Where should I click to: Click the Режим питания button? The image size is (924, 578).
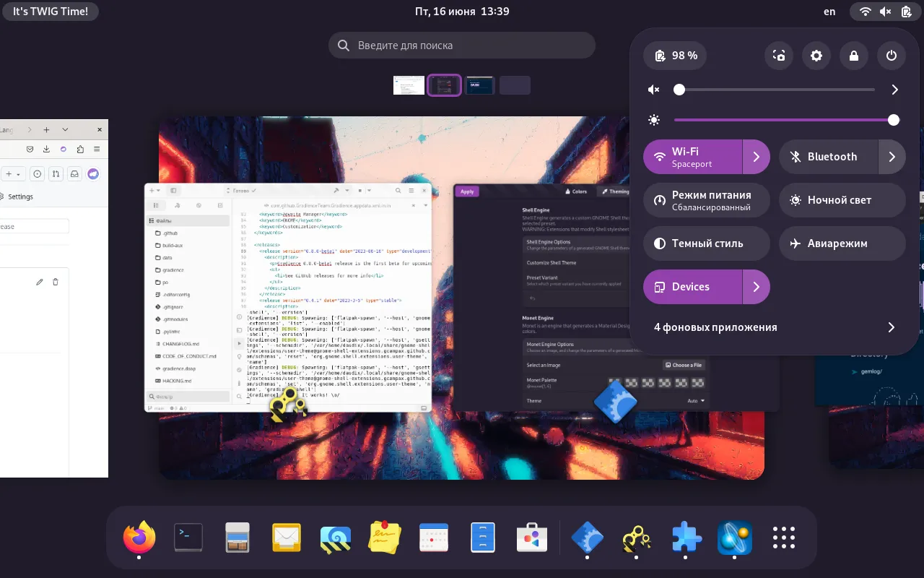tap(706, 200)
